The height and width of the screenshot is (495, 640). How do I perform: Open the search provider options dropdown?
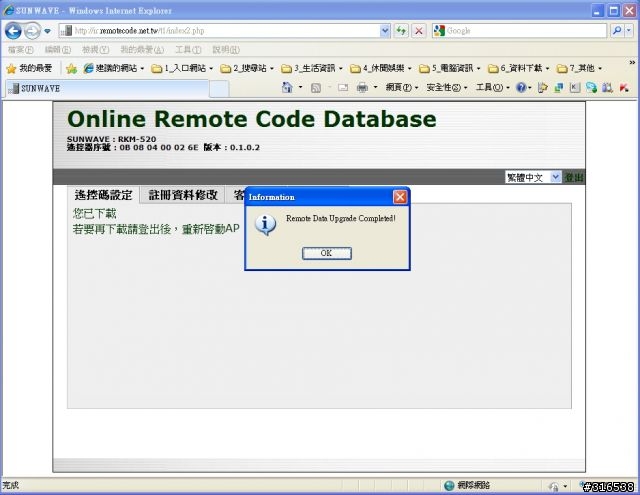click(x=629, y=31)
